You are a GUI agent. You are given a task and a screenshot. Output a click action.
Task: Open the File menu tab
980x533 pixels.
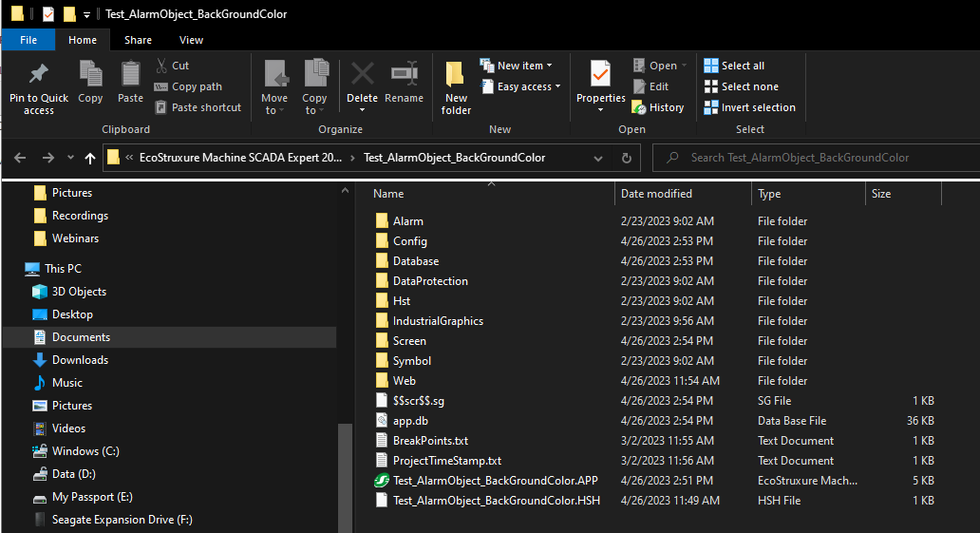point(28,40)
